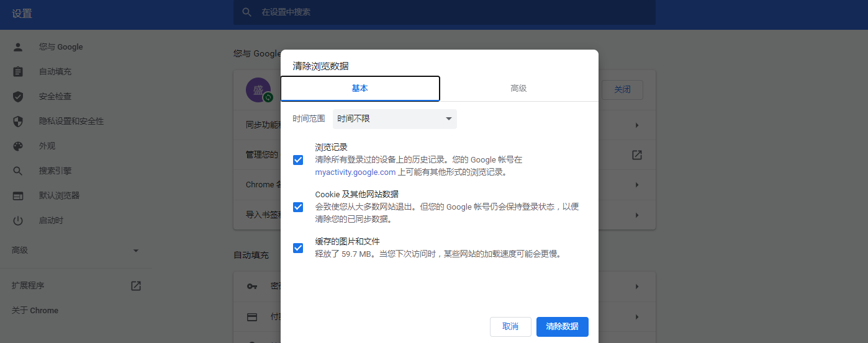The width and height of the screenshot is (868, 343).
Task: Click the person icon beside 您与 Google
Action: 18,47
